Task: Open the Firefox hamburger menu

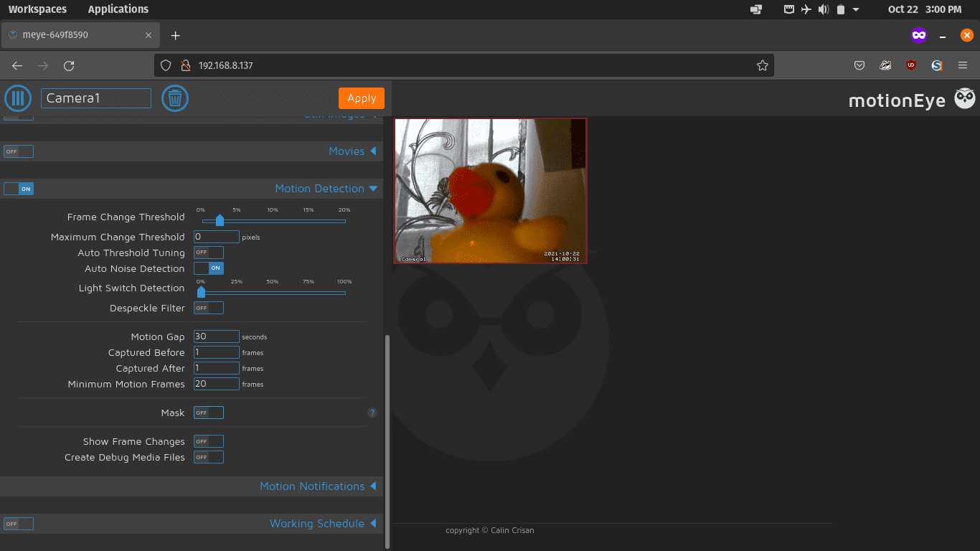Action: [x=963, y=65]
